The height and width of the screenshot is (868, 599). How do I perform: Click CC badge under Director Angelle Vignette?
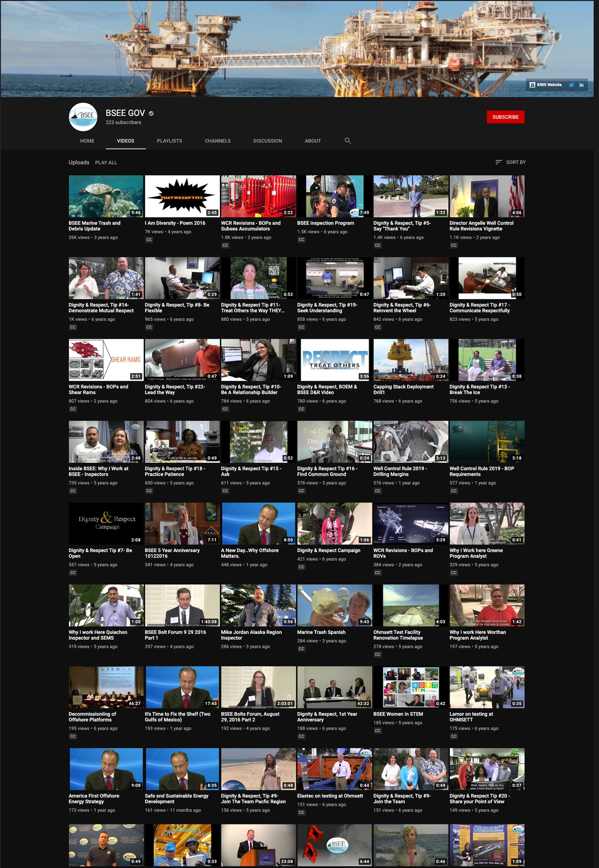click(x=454, y=246)
